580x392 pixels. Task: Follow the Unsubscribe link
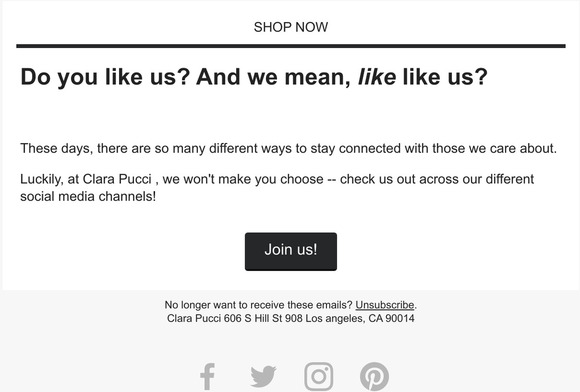point(385,305)
